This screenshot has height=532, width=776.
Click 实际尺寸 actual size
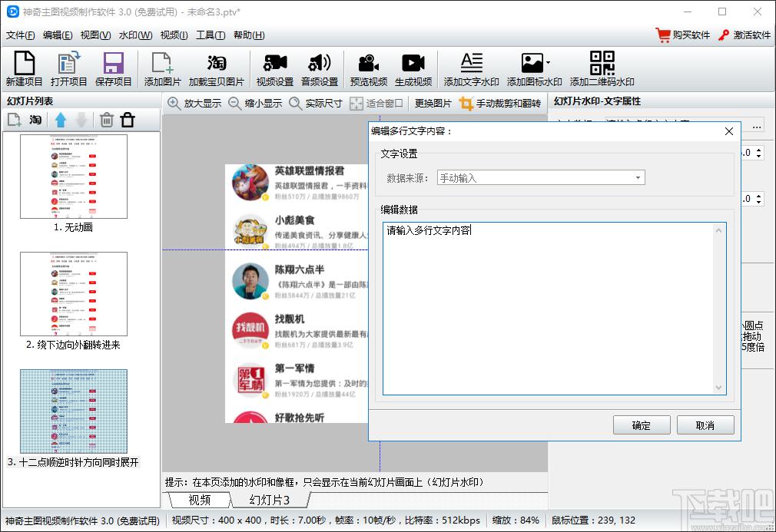pos(316,104)
